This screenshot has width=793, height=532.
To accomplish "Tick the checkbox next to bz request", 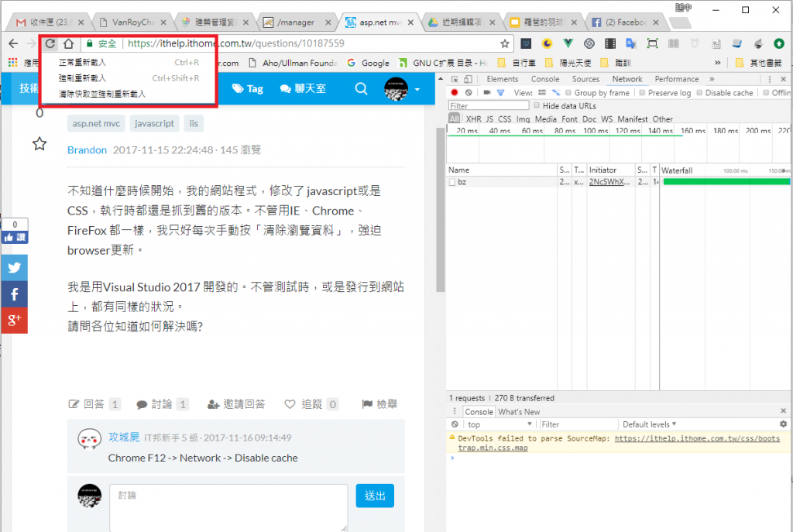I will point(452,182).
